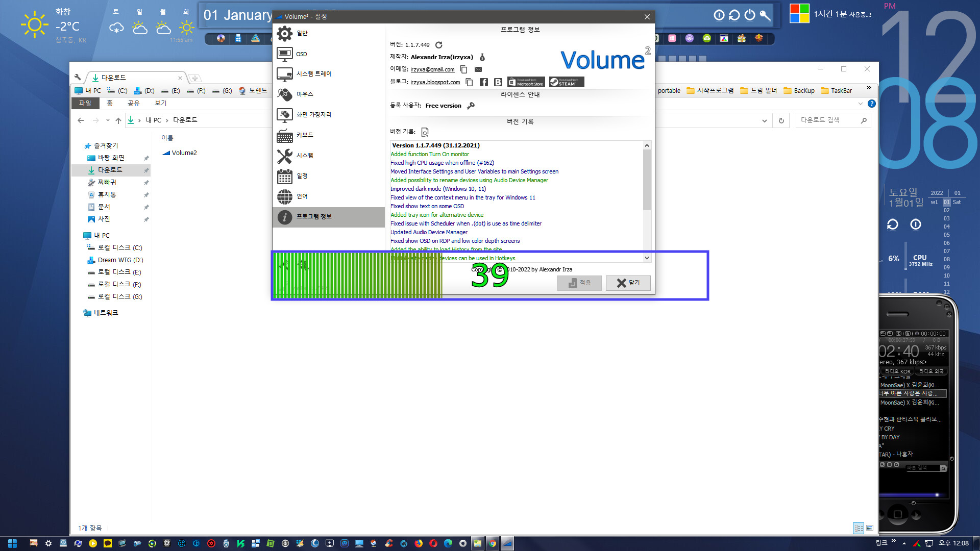This screenshot has height=551, width=980.
Task: Open the 화면 가장자리 settings section
Action: pos(328,115)
